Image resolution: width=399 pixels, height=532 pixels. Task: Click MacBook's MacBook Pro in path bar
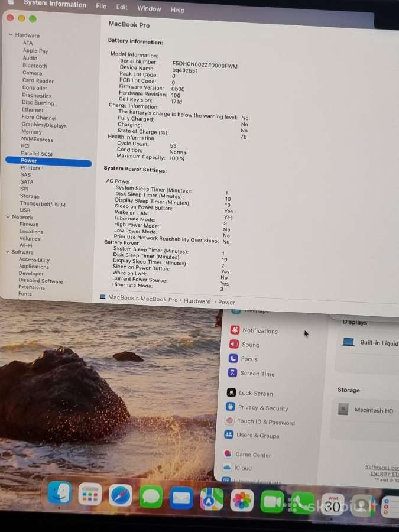(x=143, y=299)
